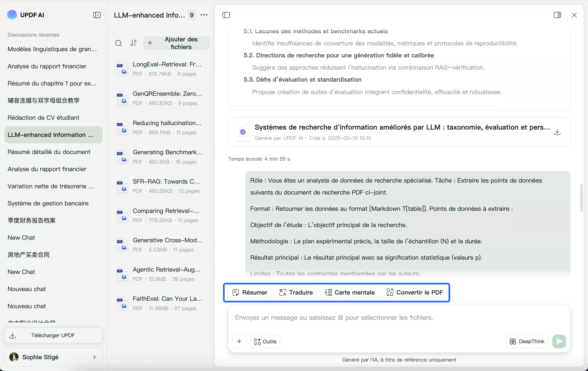Open more options for the current chat
Image resolution: width=588 pixels, height=371 pixels.
[204, 15]
